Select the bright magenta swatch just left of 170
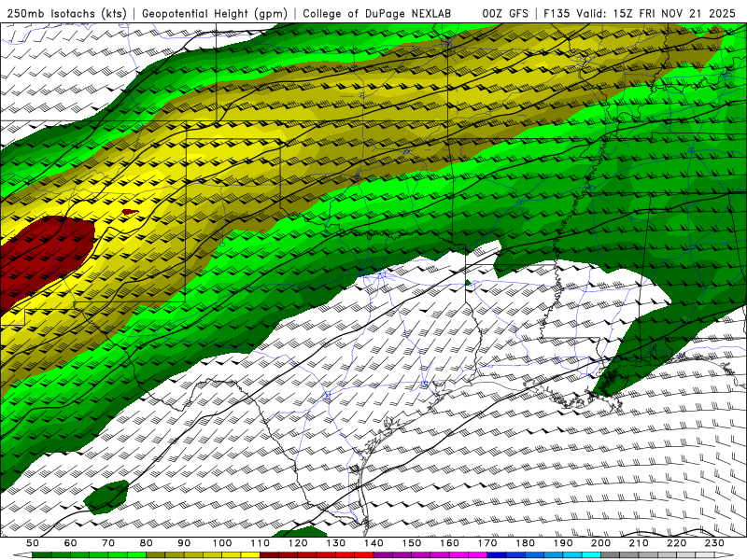Viewport: 747px width, 560px height. [x=477, y=555]
